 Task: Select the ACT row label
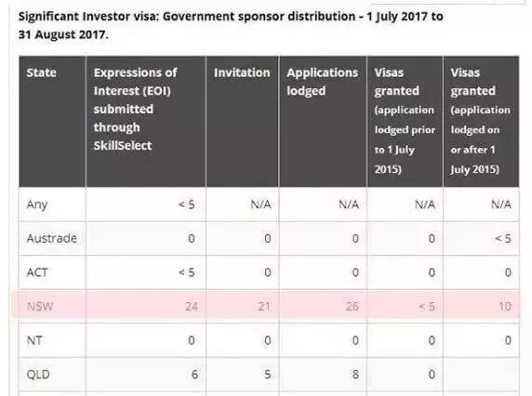[x=37, y=272]
